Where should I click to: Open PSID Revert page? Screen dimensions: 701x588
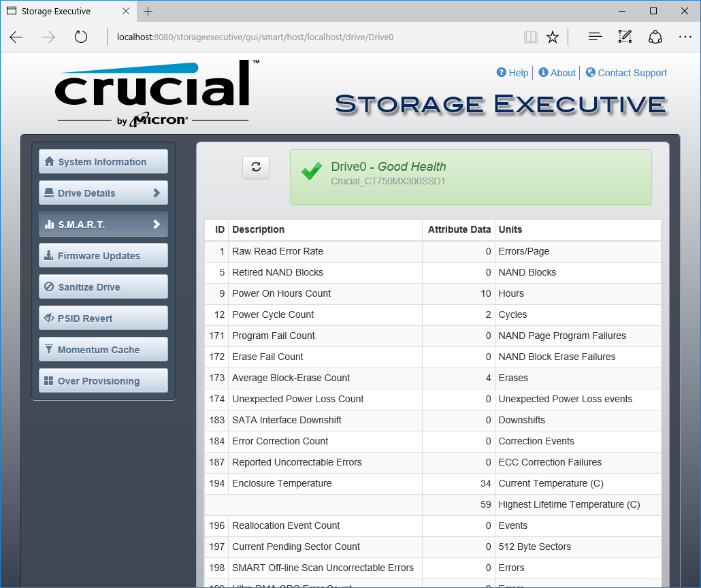point(103,318)
